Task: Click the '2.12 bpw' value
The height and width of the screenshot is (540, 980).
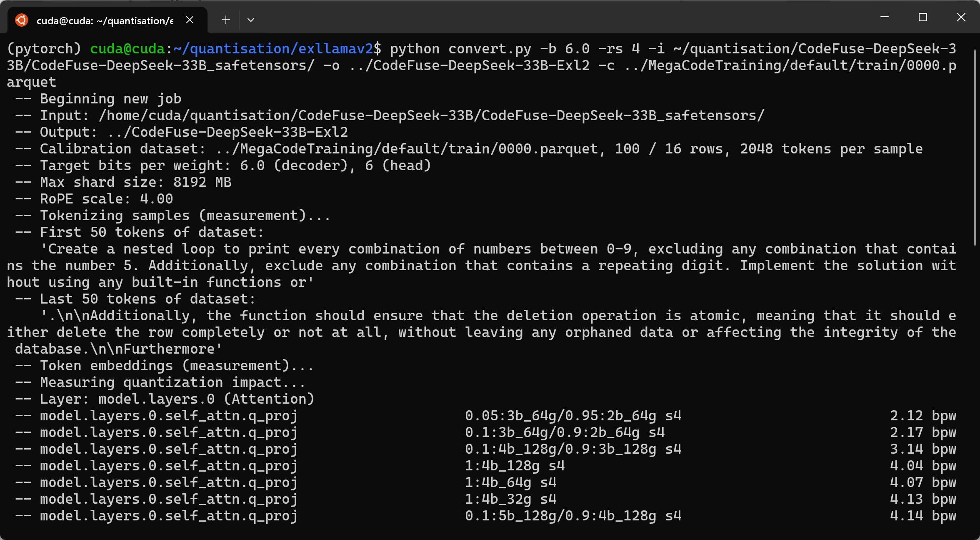Action: click(x=923, y=416)
